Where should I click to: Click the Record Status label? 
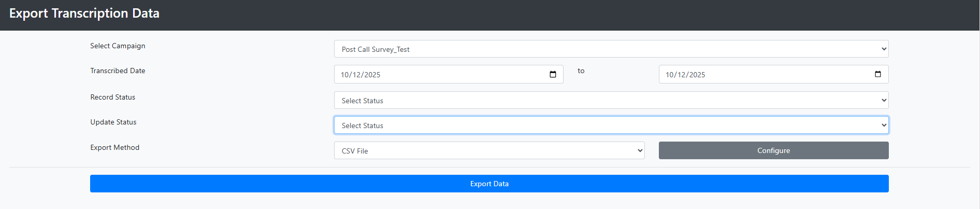pos(112,97)
